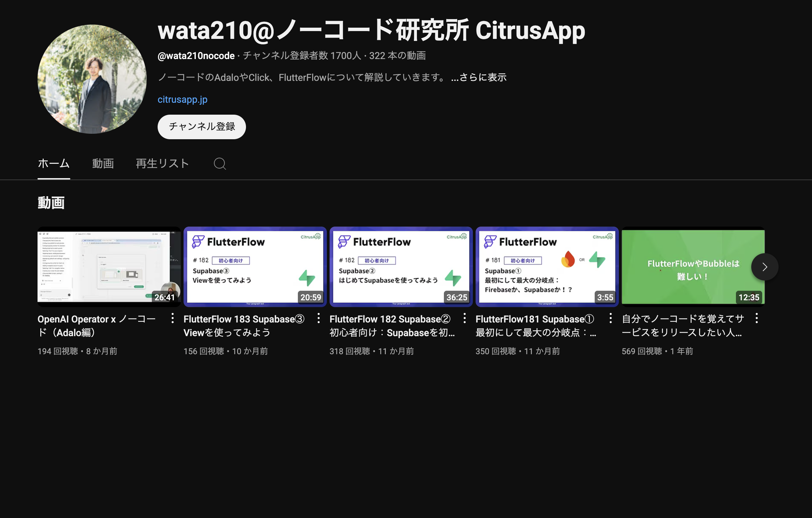Open the channel search icon

[x=220, y=164]
